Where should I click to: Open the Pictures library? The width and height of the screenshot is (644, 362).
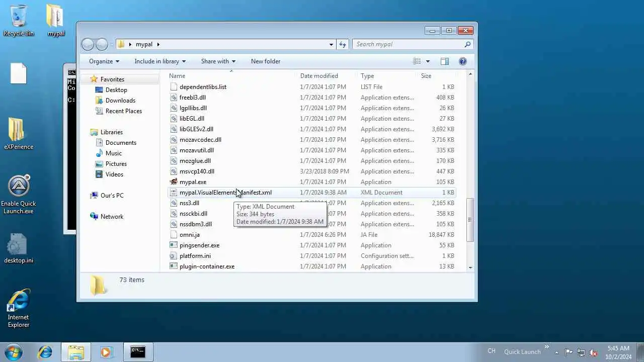[116, 164]
